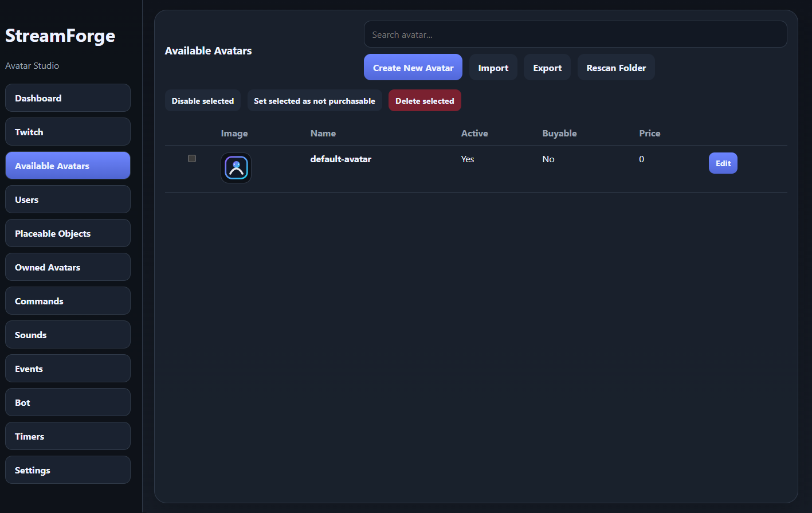The height and width of the screenshot is (513, 812).
Task: Open the Dashboard page in sidebar
Action: point(68,98)
